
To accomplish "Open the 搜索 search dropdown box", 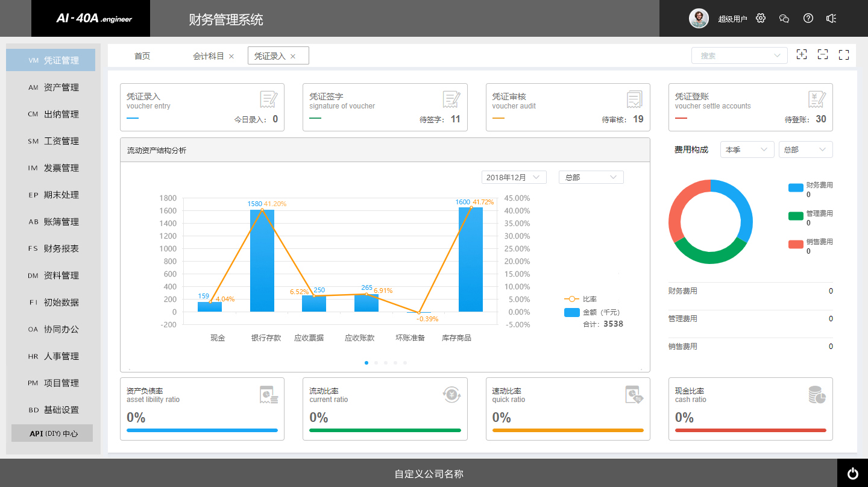I will 739,55.
